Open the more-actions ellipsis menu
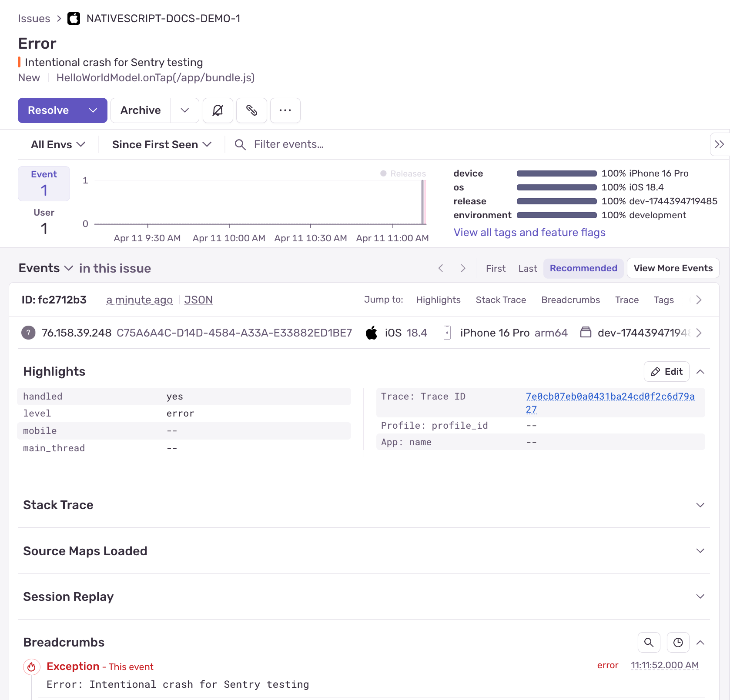Viewport: 730px width, 700px height. coord(285,110)
